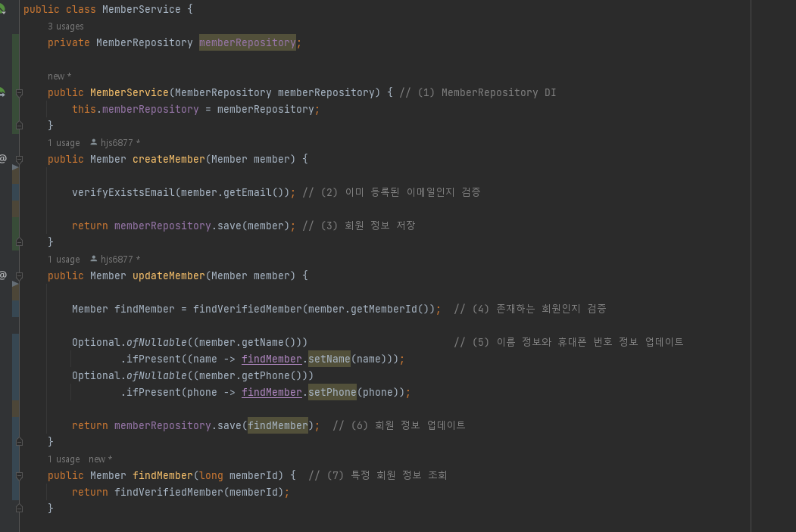Image resolution: width=796 pixels, height=532 pixels.
Task: Click underlined findMember before setPhone
Action: pyautogui.click(x=272, y=393)
